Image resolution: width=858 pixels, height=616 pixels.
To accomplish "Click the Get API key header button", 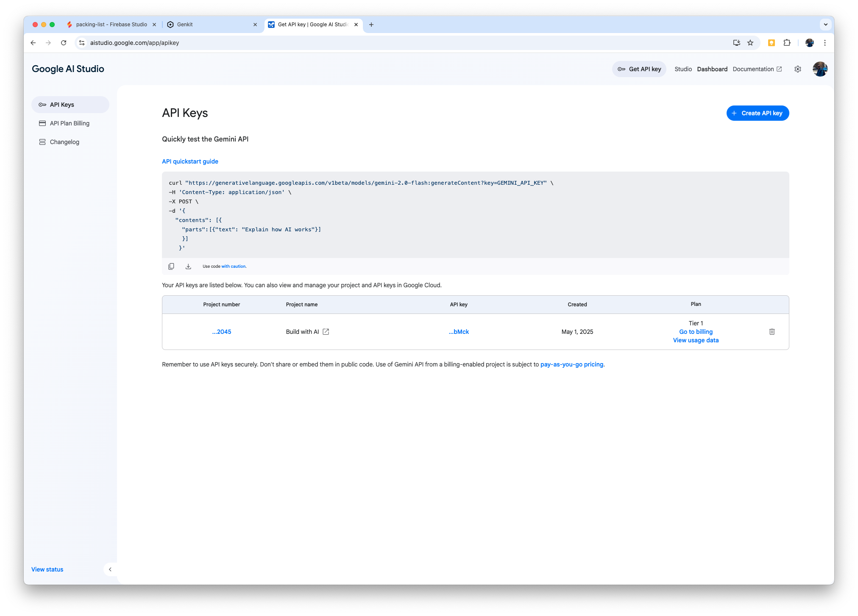I will tap(639, 69).
